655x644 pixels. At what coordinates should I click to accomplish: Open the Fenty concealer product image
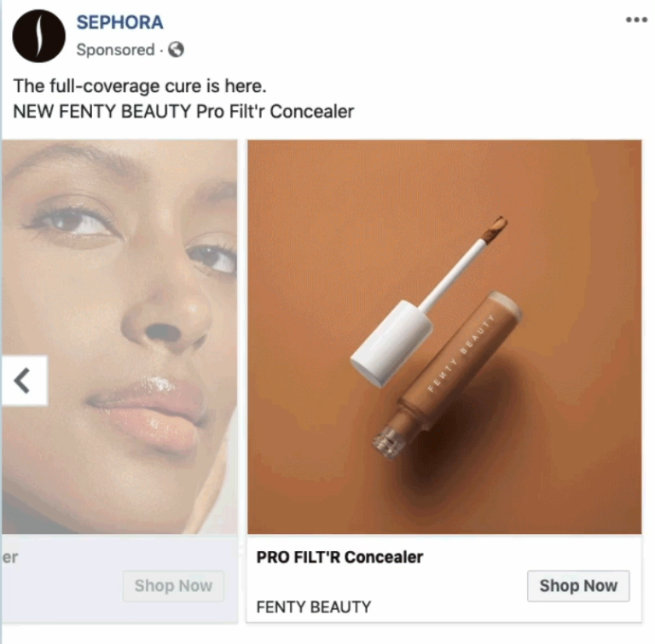tap(444, 337)
